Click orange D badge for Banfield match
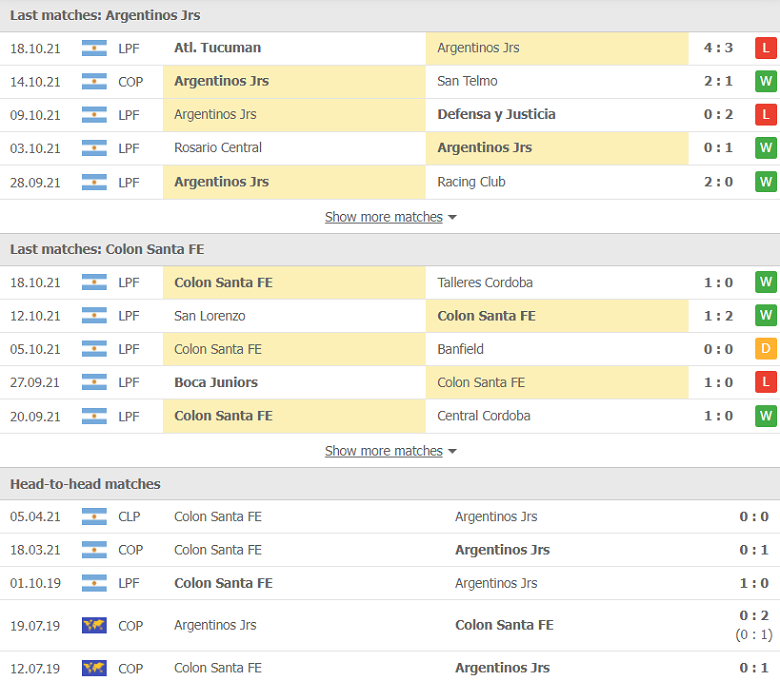The height and width of the screenshot is (681, 780). 766,349
